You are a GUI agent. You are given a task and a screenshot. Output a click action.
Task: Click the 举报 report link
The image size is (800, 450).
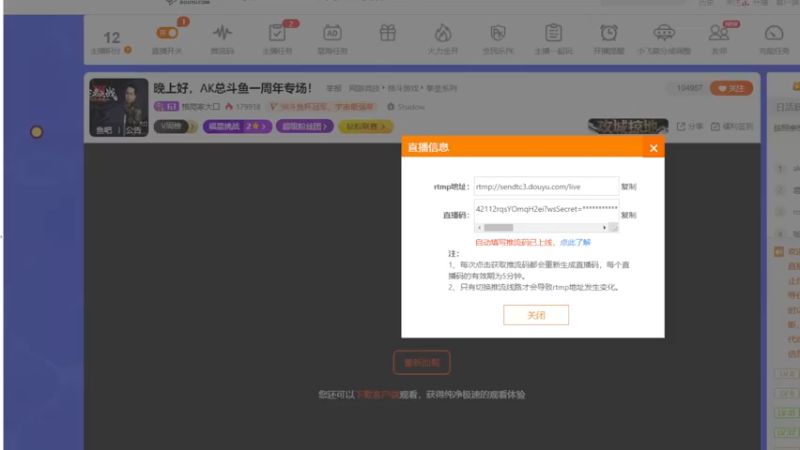click(x=334, y=88)
